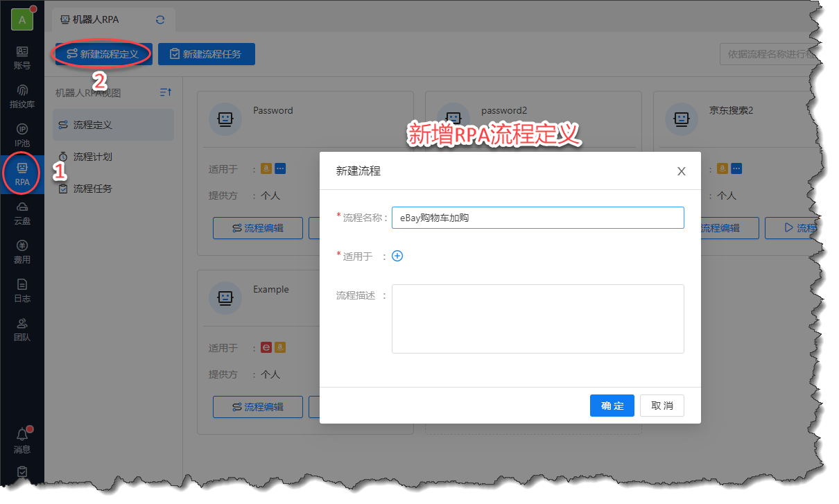
Task: Open the 云盘 cloud drive section
Action: click(22, 214)
